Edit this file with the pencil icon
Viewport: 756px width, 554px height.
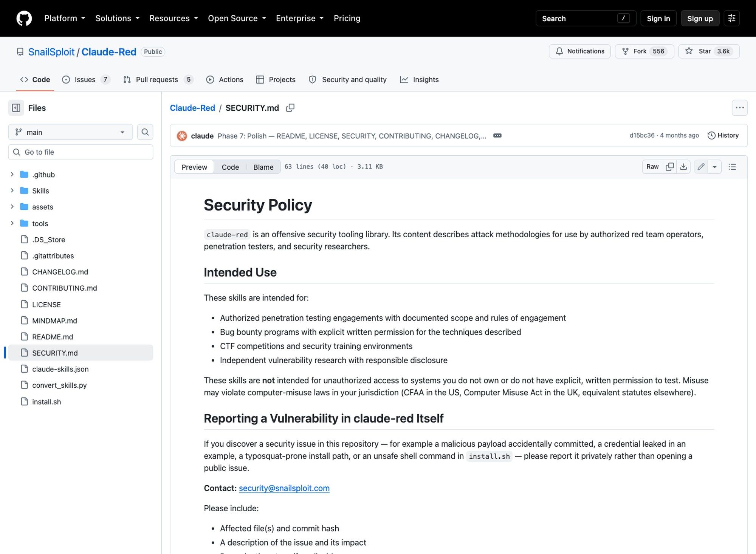click(x=701, y=167)
